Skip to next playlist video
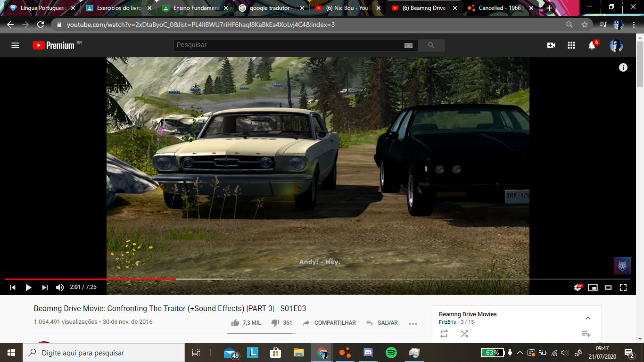Viewport: 644px width, 362px height. [45, 287]
